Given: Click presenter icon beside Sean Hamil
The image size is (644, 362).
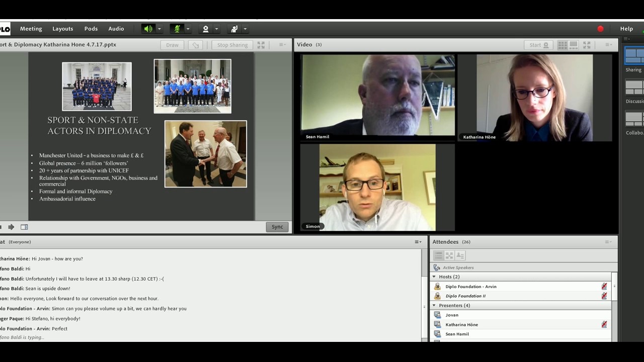Looking at the screenshot, I should (x=437, y=334).
